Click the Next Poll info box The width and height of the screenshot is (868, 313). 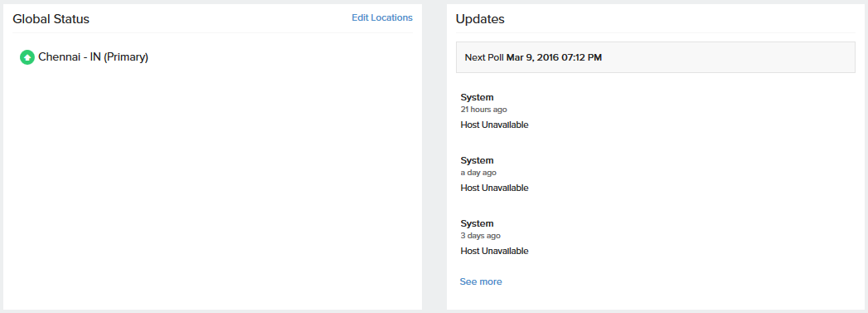point(656,57)
